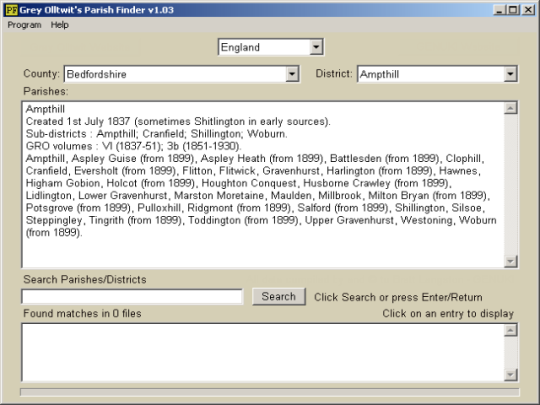540x405 pixels.
Task: Click the 'Higham Gobion' parish line
Action: 239,183
